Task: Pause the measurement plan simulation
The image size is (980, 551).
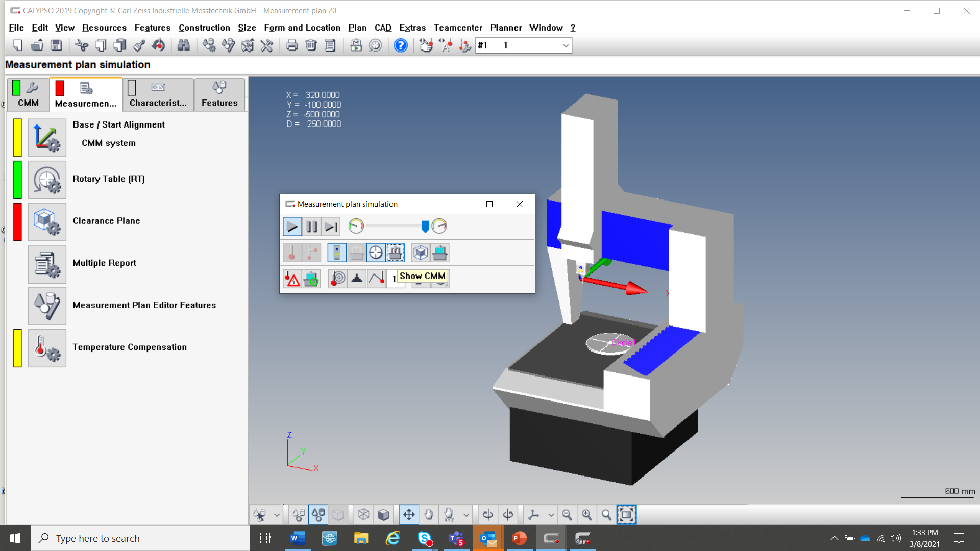Action: 312,227
